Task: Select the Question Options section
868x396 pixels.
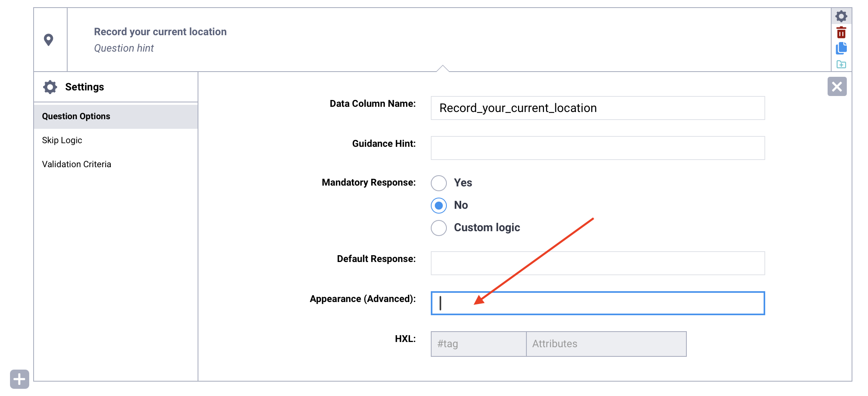Action: [76, 116]
